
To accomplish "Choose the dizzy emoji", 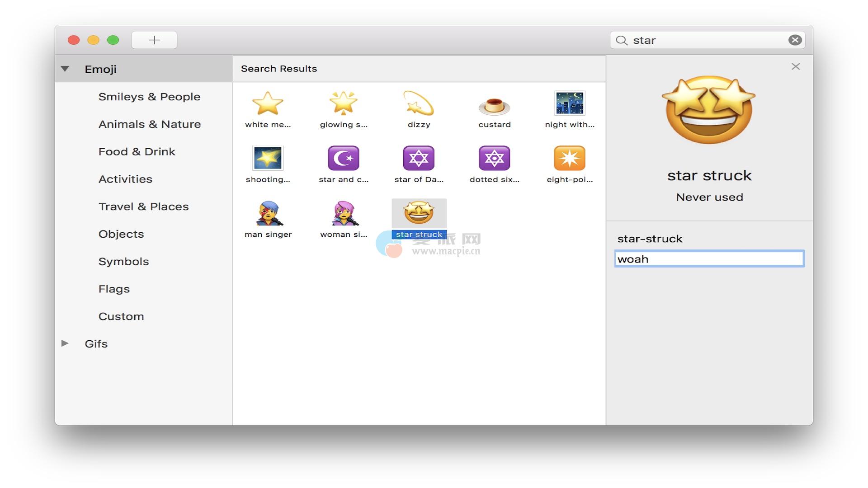I will tap(419, 103).
